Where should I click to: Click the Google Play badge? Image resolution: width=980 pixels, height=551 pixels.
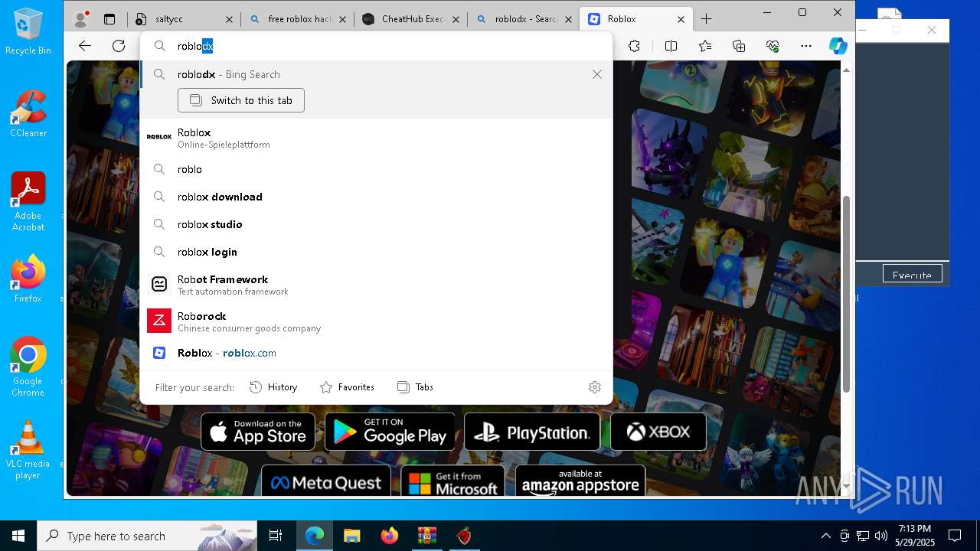390,432
